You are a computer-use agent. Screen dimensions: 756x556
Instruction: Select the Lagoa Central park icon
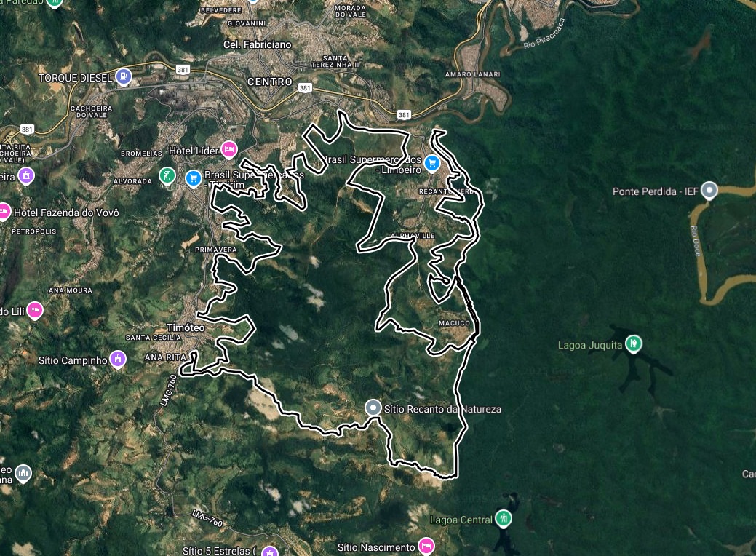pyautogui.click(x=504, y=519)
